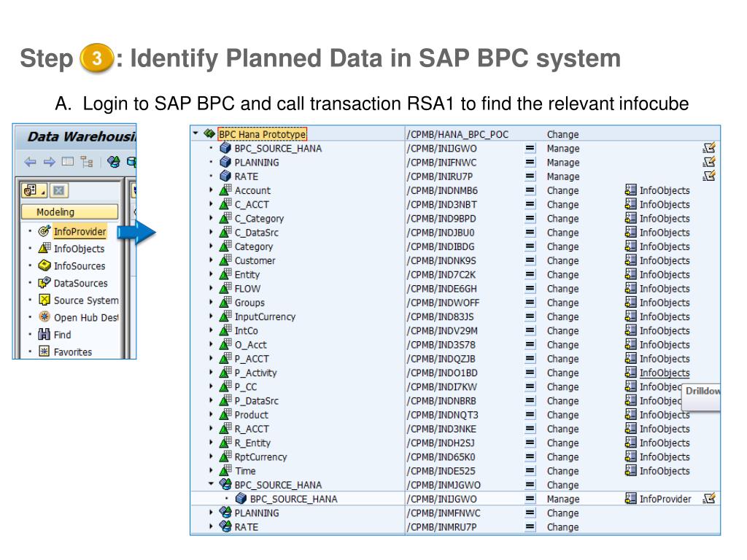747x560 pixels.
Task: Click the BPC Hana Prototype InfoArea icon
Action: pyautogui.click(x=209, y=134)
